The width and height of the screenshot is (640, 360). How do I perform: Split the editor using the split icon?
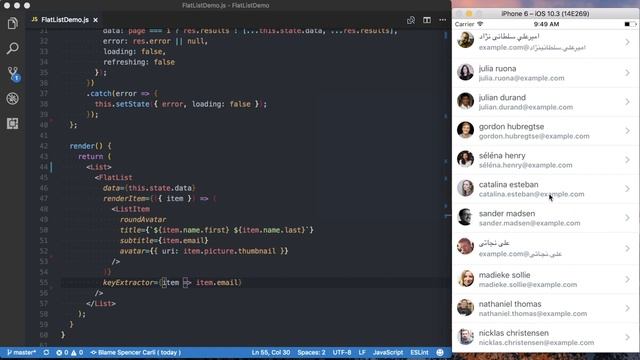click(427, 20)
